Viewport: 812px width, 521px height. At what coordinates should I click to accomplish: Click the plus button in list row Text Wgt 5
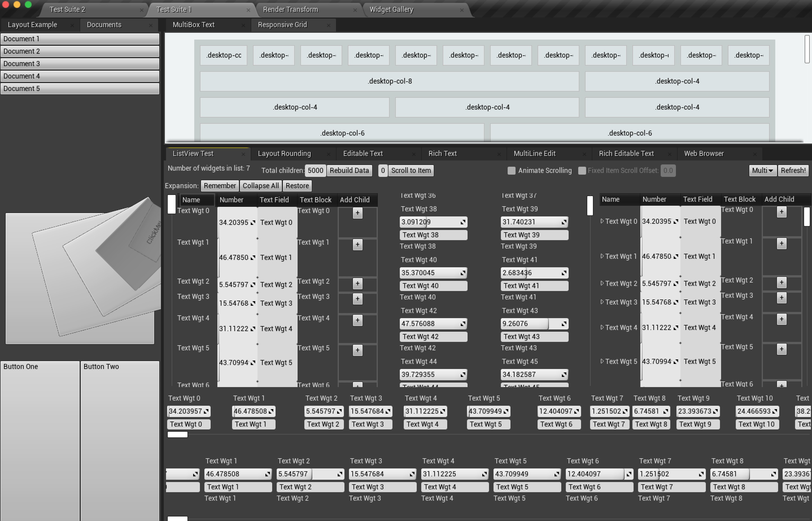[357, 350]
